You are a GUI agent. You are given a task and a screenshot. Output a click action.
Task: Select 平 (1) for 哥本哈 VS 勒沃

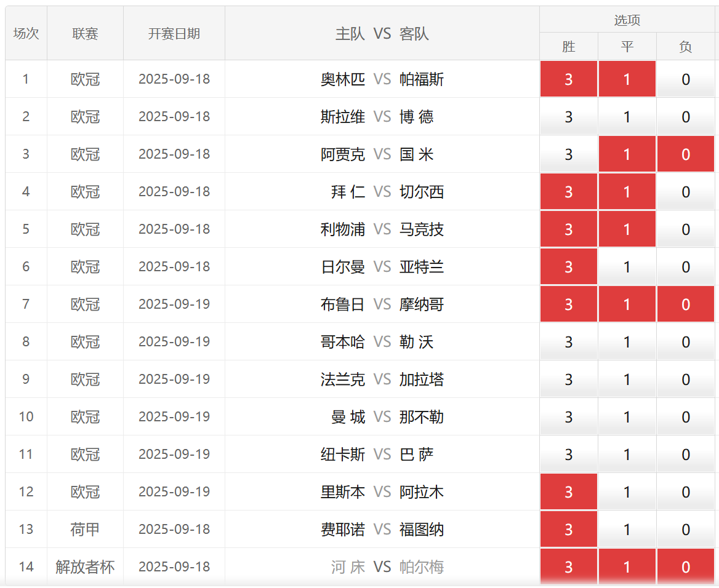point(627,343)
